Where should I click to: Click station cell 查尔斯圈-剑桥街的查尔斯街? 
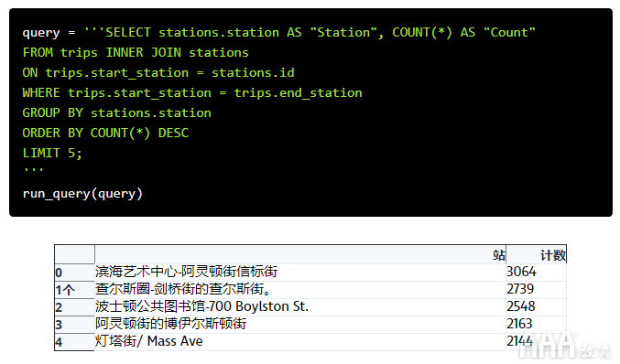300,290
